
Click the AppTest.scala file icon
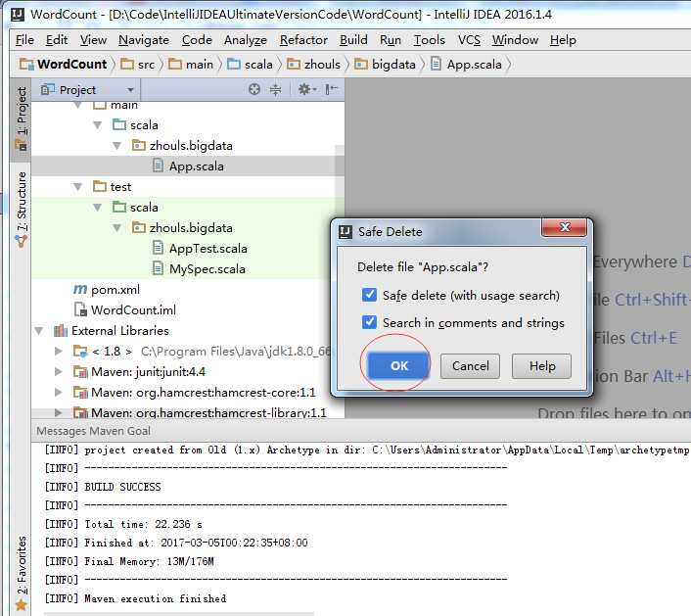[158, 248]
